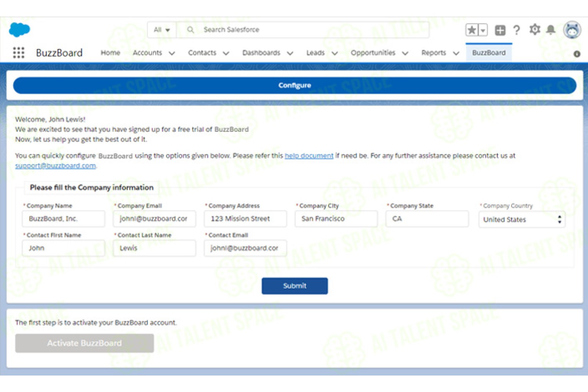Open the Accounts tab

point(147,53)
